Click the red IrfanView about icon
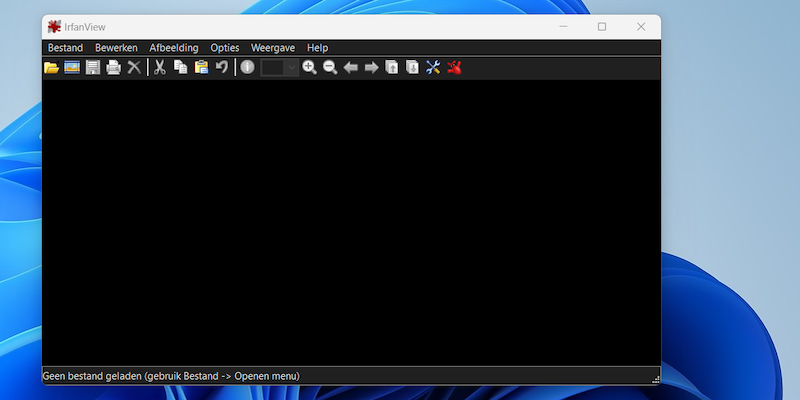800x400 pixels. click(454, 68)
